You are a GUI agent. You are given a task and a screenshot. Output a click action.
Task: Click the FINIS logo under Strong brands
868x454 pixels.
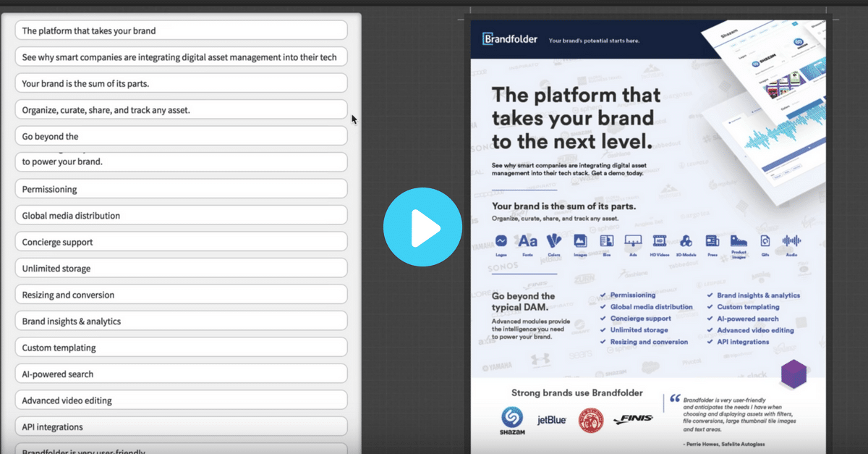click(x=633, y=419)
